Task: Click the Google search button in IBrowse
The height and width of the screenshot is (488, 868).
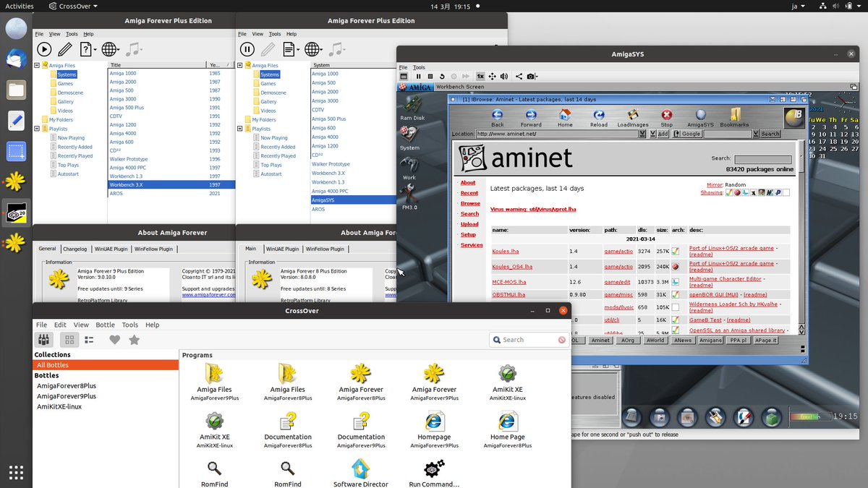Action: pos(688,134)
